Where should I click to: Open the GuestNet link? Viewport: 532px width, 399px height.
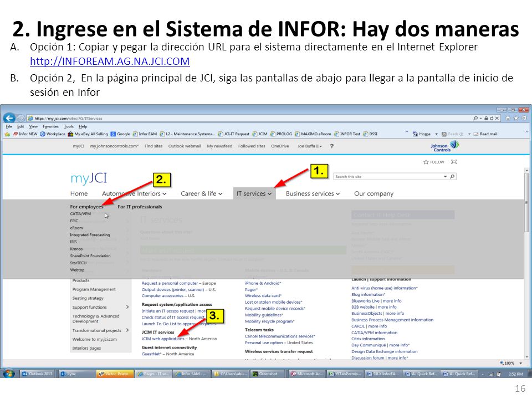pos(152,354)
